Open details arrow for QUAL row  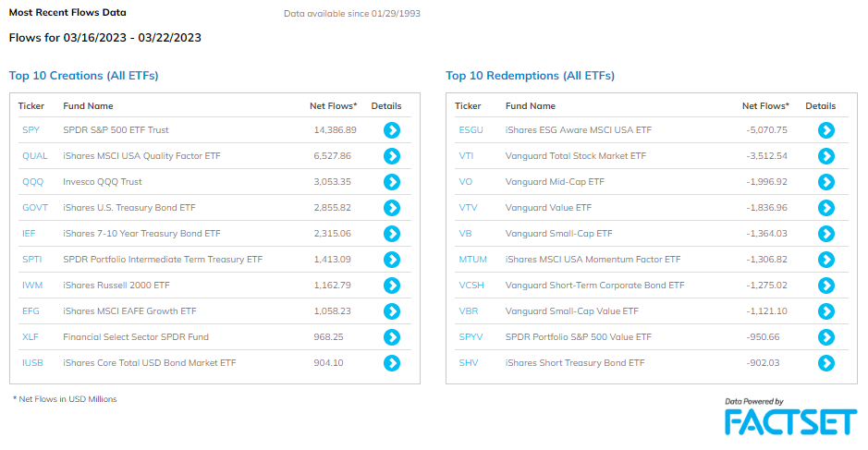(392, 156)
